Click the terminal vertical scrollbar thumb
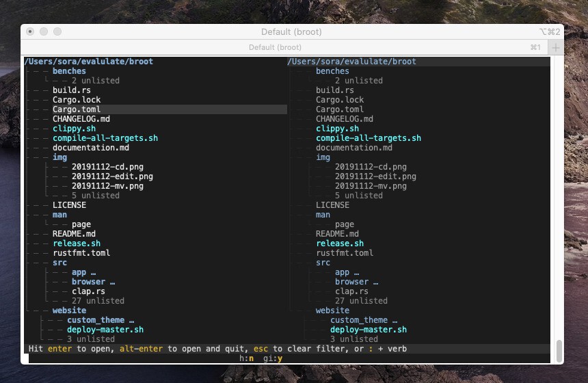588x383 pixels. click(x=559, y=351)
